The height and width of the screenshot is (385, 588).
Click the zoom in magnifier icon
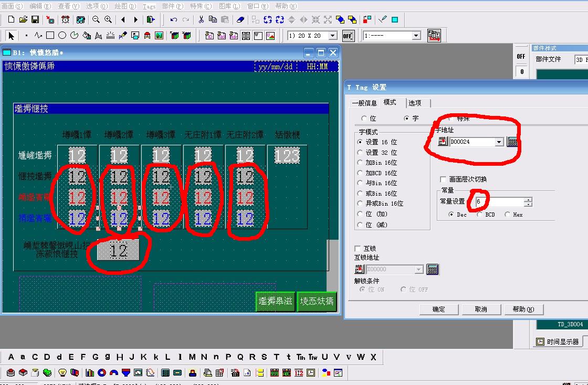108,20
